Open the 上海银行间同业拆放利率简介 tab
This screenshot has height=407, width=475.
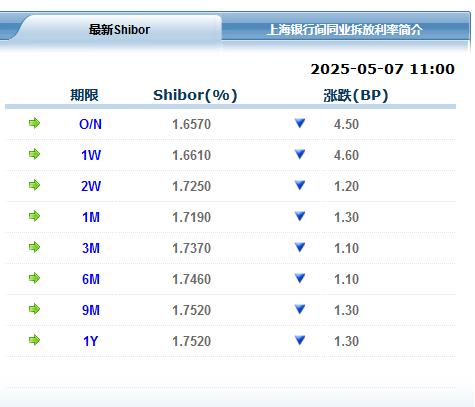click(345, 30)
